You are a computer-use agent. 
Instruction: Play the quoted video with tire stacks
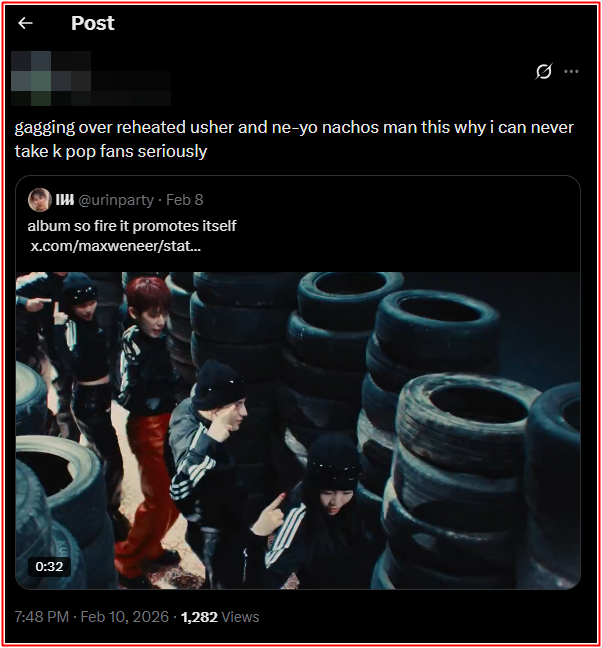[x=298, y=430]
